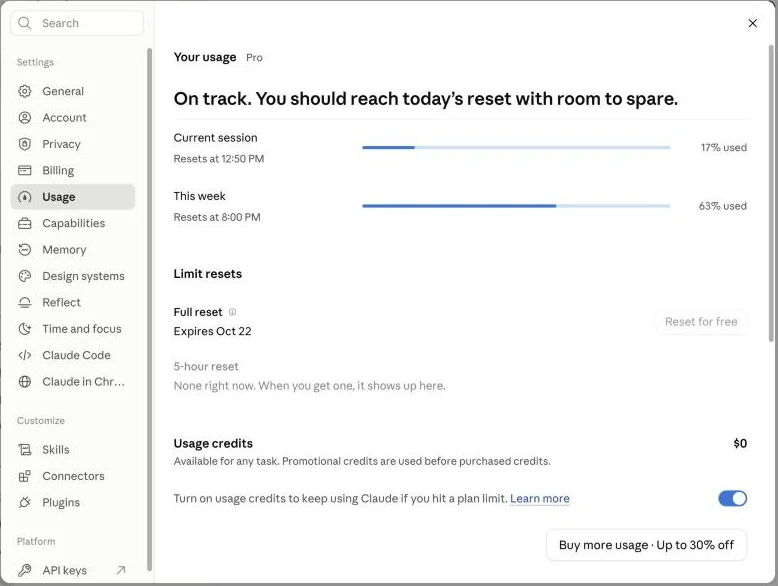
Task: Open Account settings
Action: coord(72,118)
